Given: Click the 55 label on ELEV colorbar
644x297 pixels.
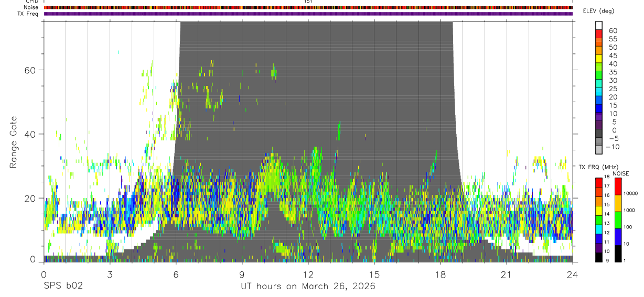Looking at the screenshot, I should tap(612, 39).
